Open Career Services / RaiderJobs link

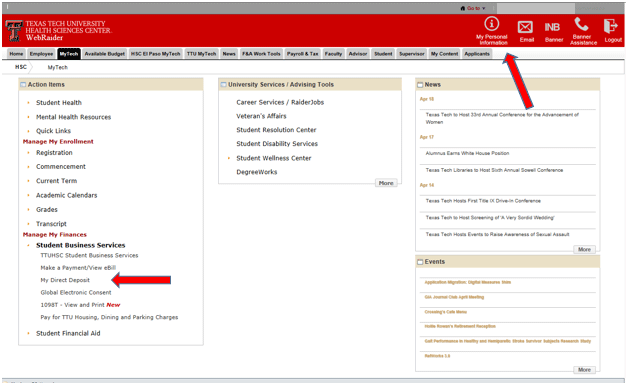[x=280, y=102]
